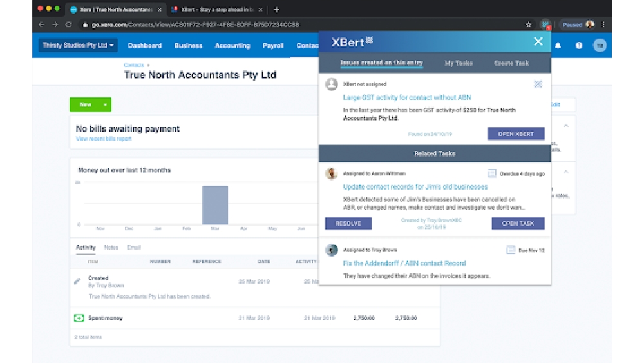Switch to Create Task tab
The width and height of the screenshot is (644, 363).
pos(511,63)
